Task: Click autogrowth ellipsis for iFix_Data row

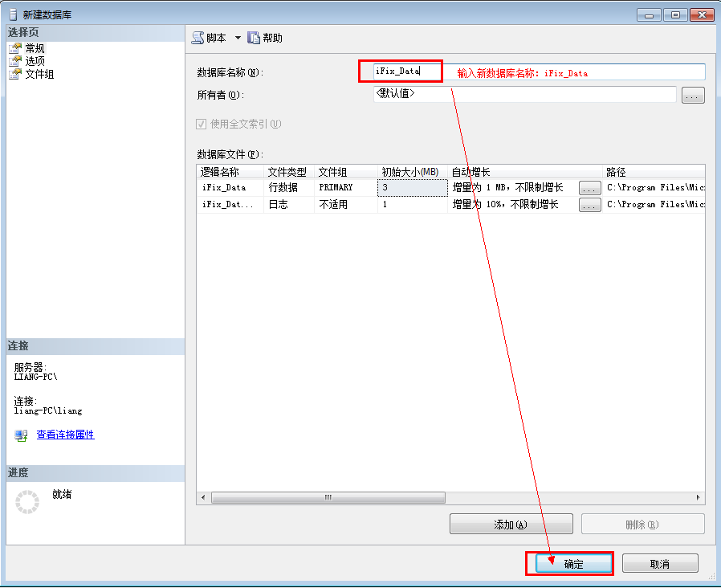Action: tap(589, 186)
